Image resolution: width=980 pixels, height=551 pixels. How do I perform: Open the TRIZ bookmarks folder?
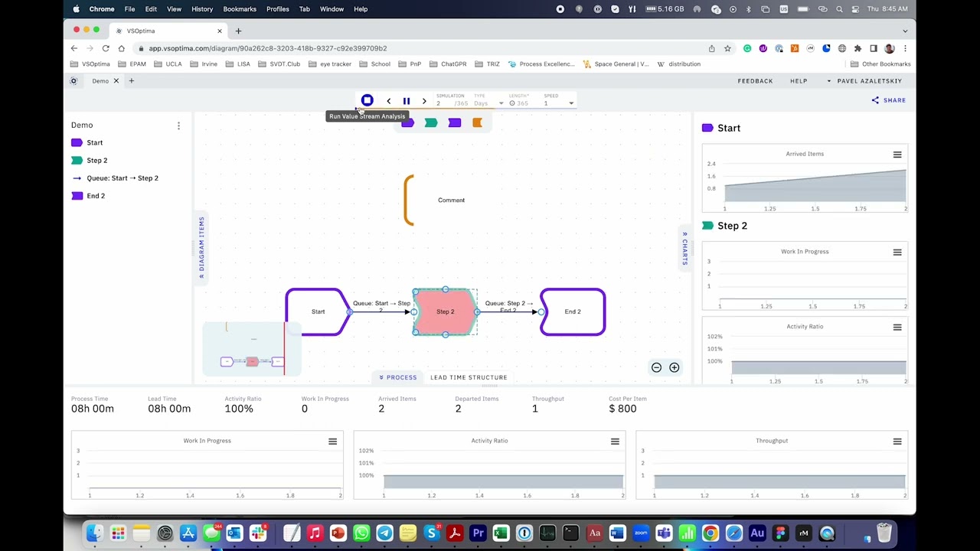pyautogui.click(x=487, y=64)
